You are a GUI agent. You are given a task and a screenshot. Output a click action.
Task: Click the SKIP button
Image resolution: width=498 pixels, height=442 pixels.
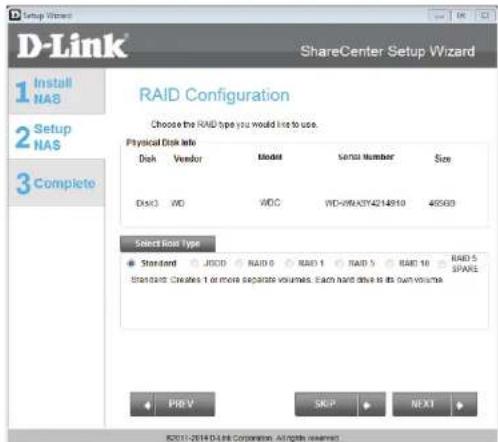(x=340, y=404)
